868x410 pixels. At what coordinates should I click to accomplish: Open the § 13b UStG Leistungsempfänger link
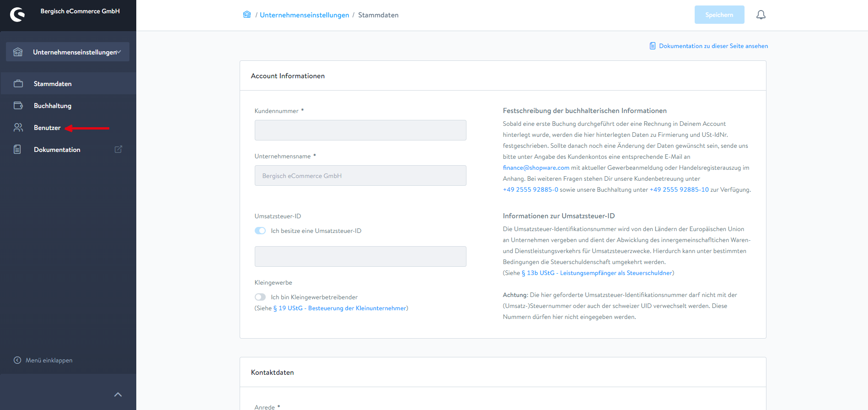coord(597,273)
